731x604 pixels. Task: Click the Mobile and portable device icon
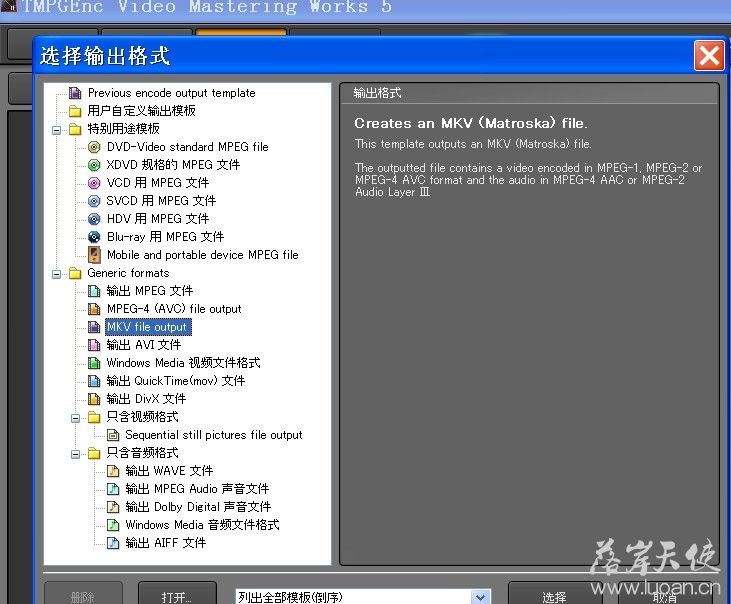[94, 255]
